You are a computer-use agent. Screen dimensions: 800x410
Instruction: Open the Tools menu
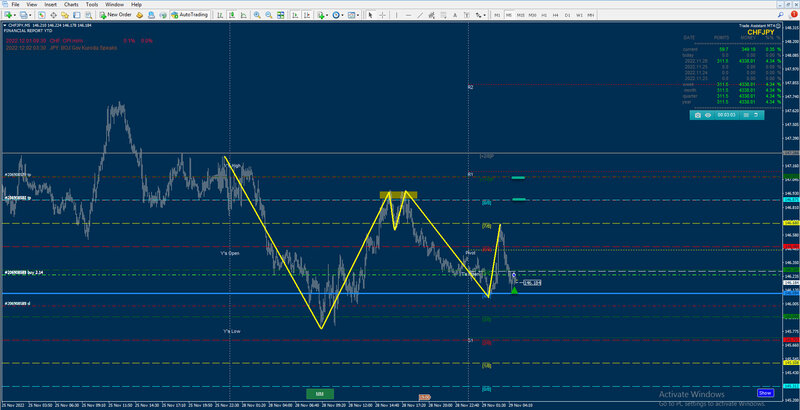point(92,4)
